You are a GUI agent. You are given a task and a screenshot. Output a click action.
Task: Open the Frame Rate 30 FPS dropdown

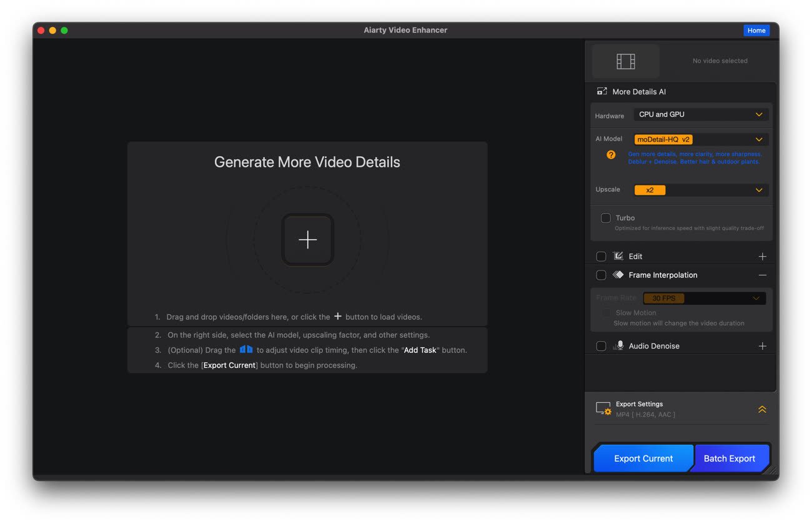[x=704, y=299]
